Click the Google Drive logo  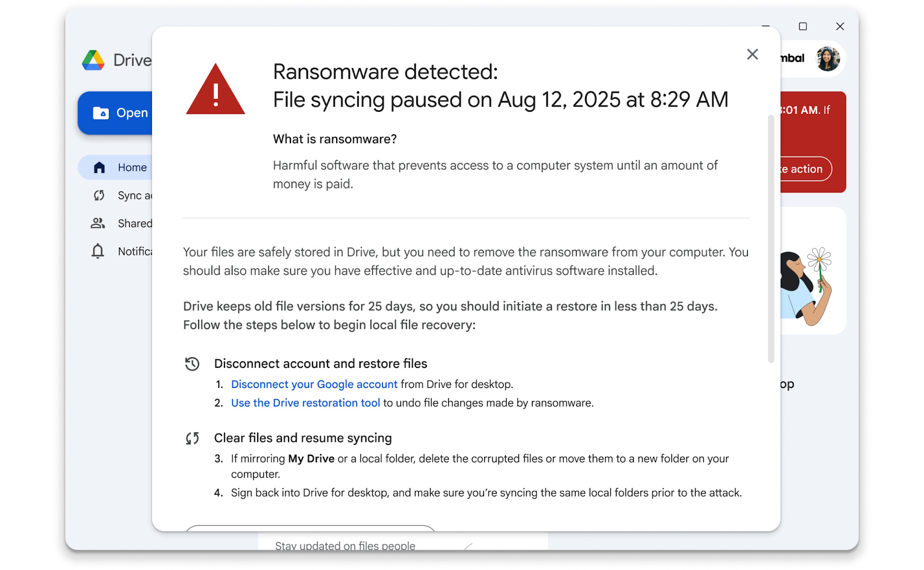pos(93,61)
